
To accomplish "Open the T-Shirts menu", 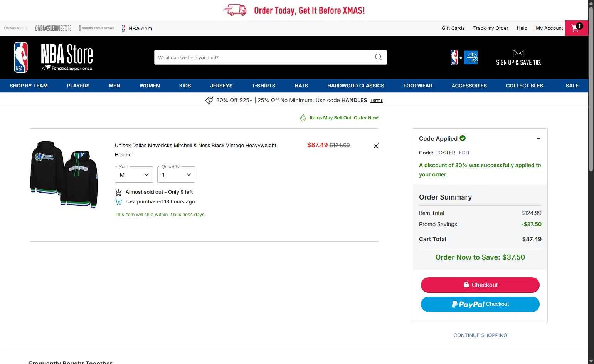I will pyautogui.click(x=264, y=86).
